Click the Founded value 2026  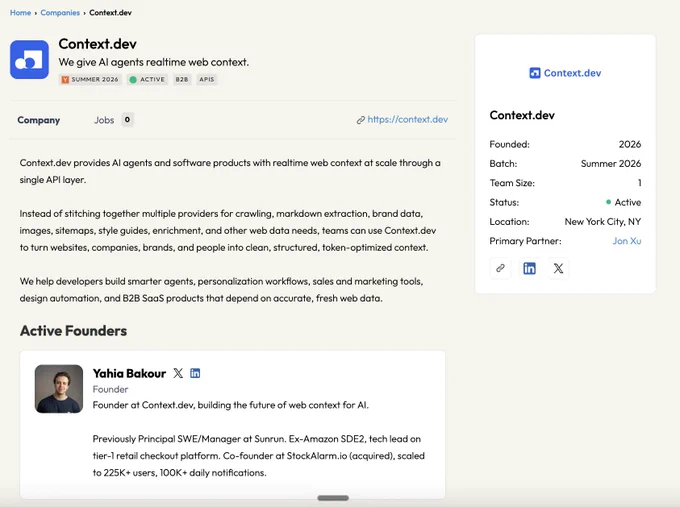point(630,144)
